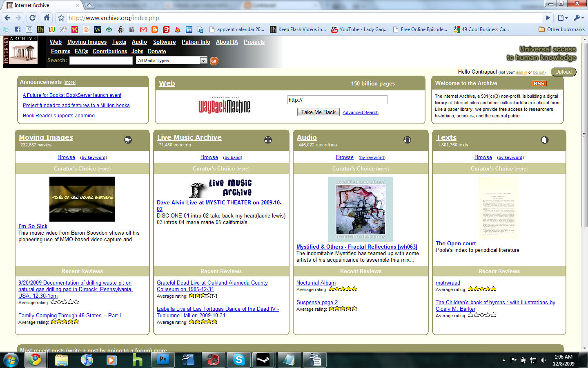The image size is (588, 368).
Task: Click the RSS feed button
Action: (539, 83)
